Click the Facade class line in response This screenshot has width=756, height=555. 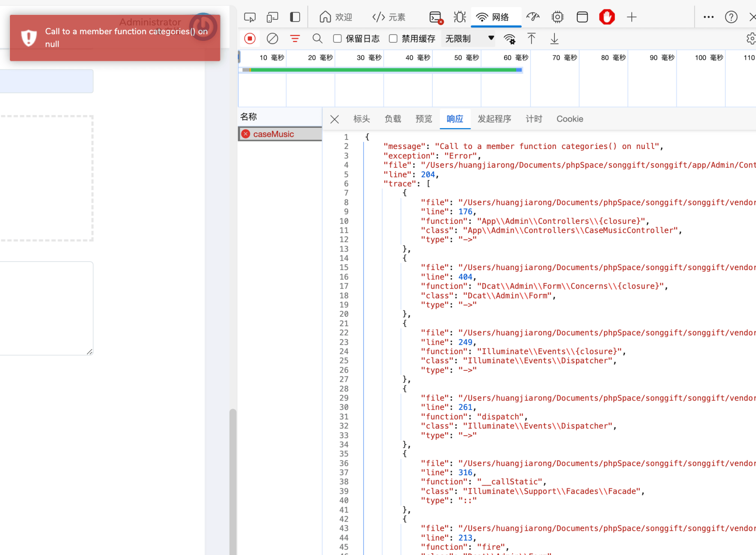coord(532,491)
